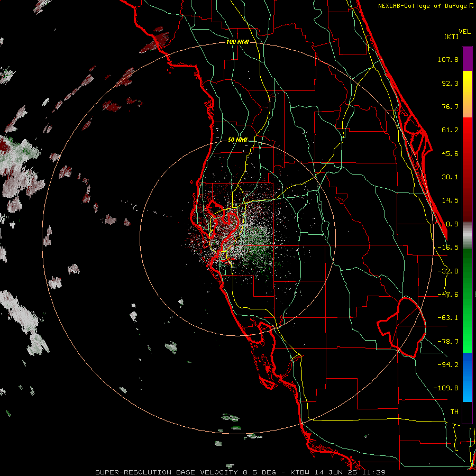Click the 76.7 velocity scale value
This screenshot has width=476, height=476.
tap(450, 106)
